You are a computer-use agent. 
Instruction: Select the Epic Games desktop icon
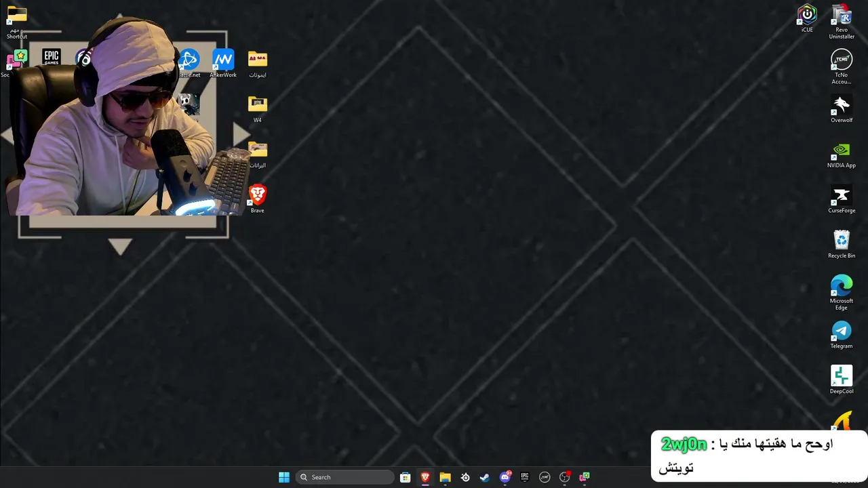tap(52, 58)
